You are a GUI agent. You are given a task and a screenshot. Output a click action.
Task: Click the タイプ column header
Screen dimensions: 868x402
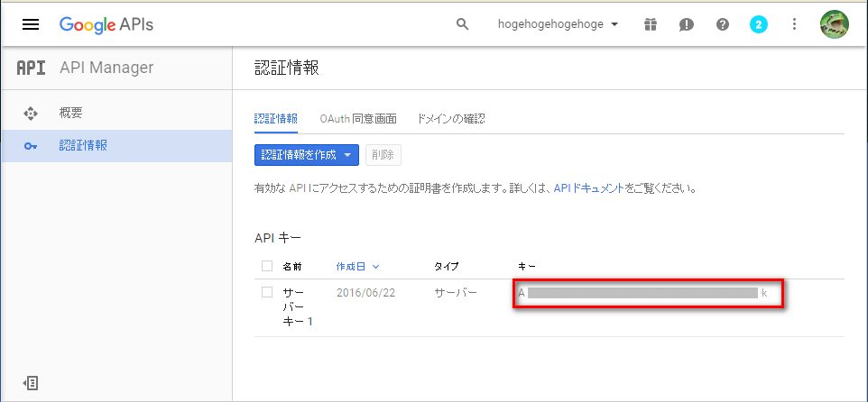(446, 267)
